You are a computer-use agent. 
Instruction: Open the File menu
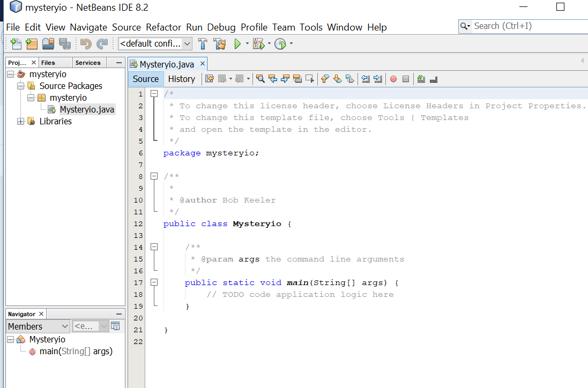click(x=13, y=27)
